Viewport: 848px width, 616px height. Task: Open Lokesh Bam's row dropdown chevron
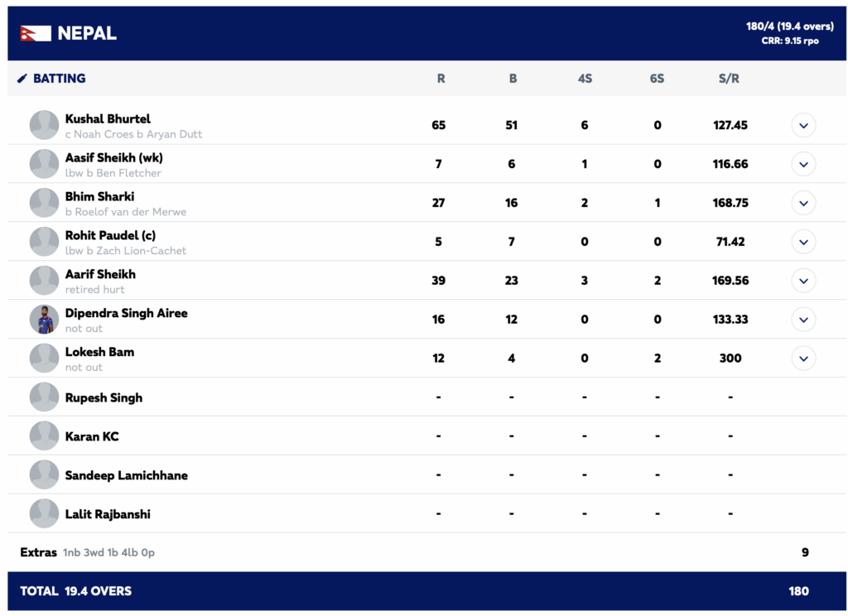pos(803,359)
